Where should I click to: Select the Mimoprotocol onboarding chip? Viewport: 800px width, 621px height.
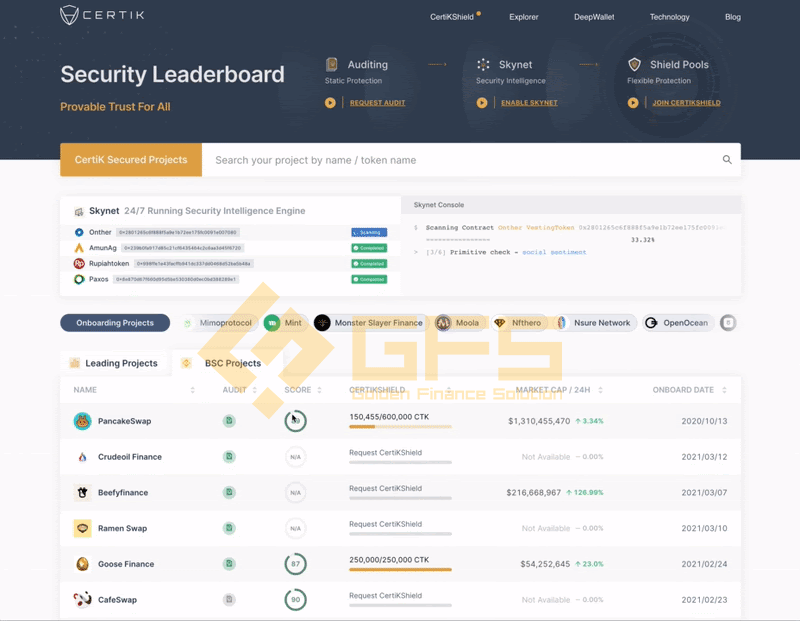(219, 323)
